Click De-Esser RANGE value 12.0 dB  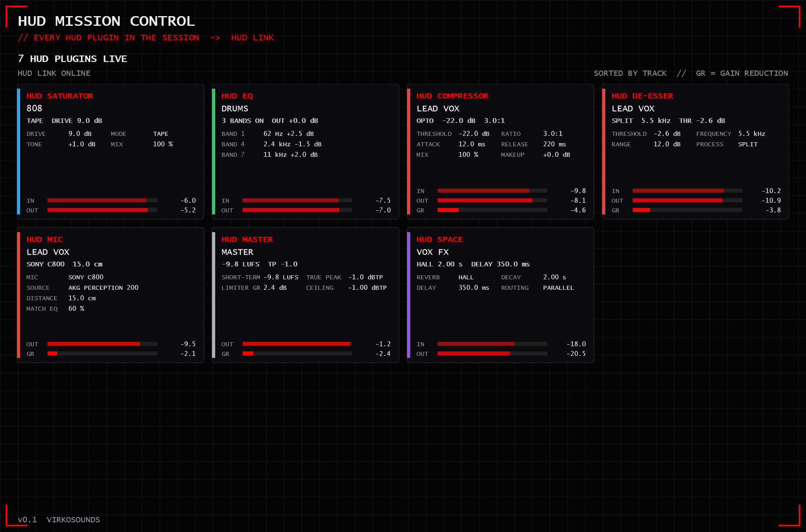coord(667,144)
